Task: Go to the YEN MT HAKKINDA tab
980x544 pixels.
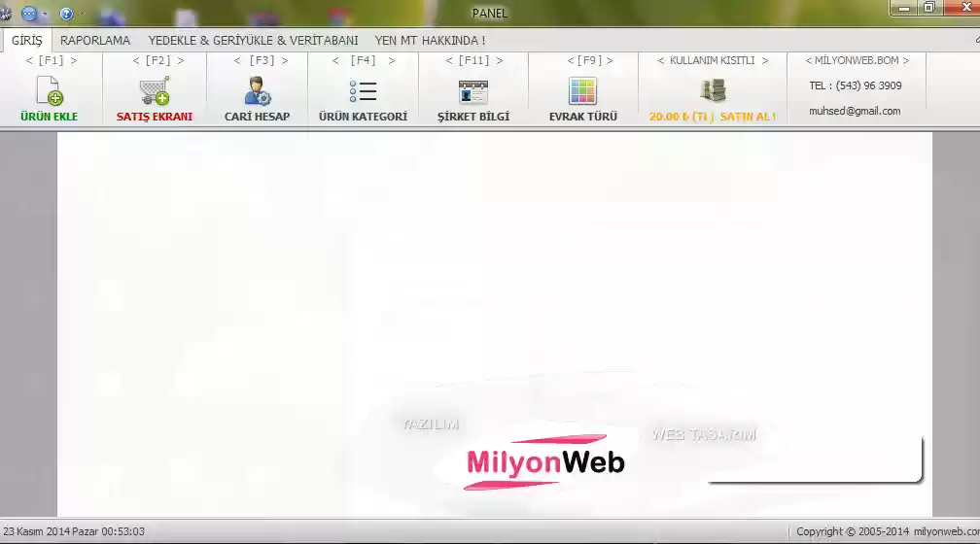Action: point(430,41)
